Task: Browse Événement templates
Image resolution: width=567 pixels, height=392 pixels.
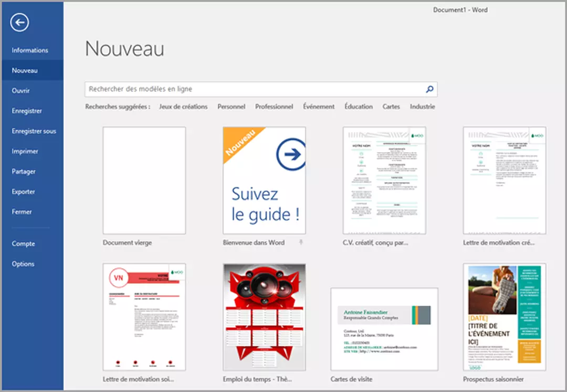Action: point(319,107)
